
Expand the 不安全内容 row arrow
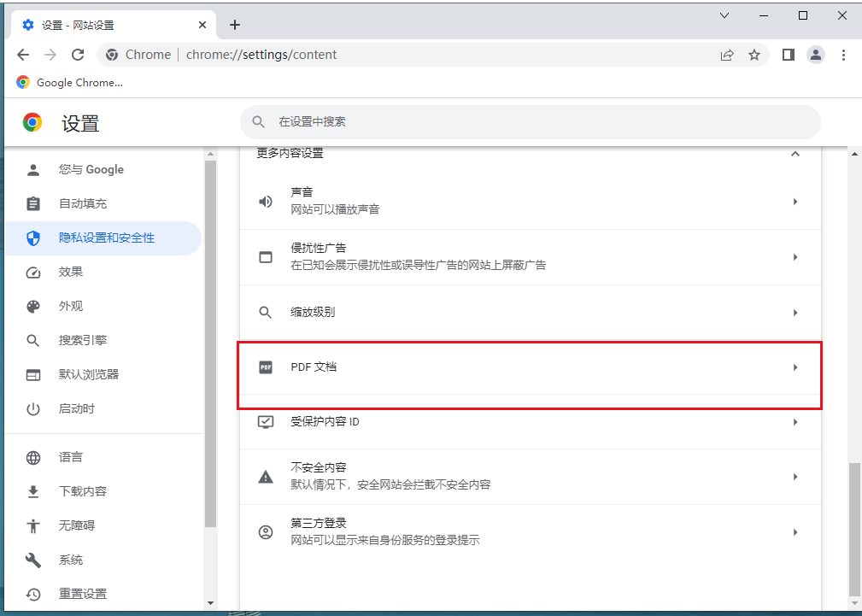795,476
